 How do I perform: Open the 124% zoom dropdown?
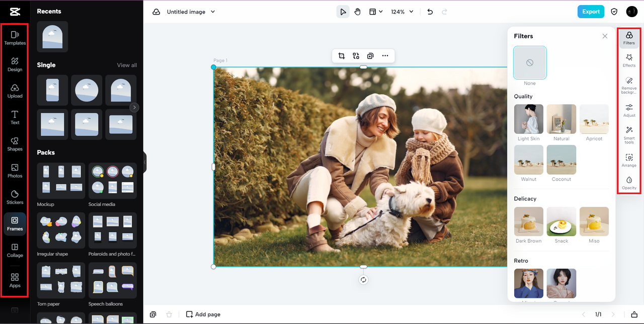point(402,12)
